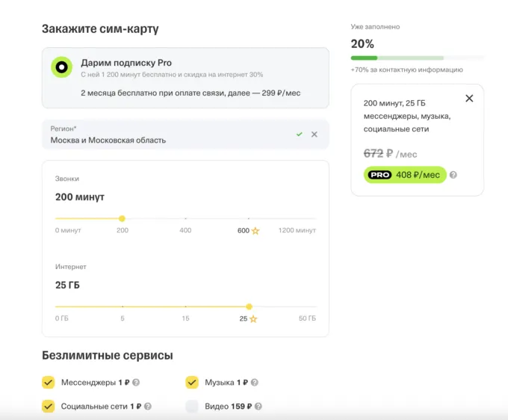Screen dimensions: 508x420
Task: Click the question icon beside Мессенджеры
Action: click(136, 383)
